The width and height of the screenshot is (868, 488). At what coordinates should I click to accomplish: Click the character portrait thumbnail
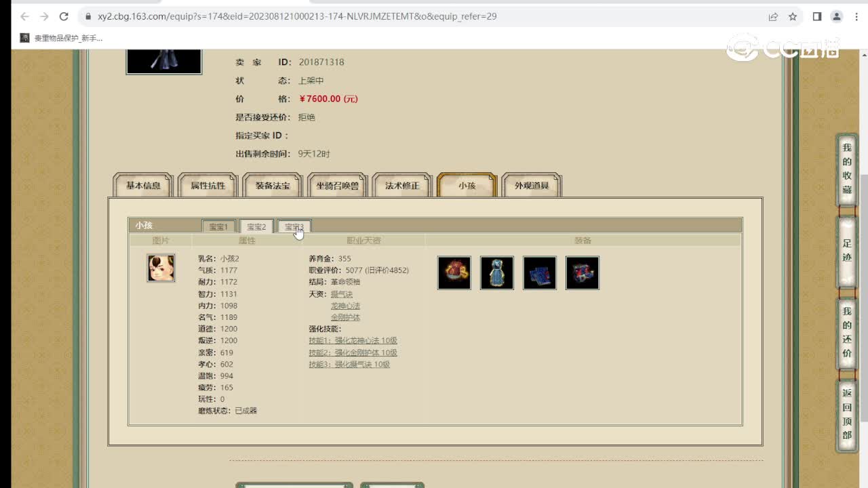[164, 61]
